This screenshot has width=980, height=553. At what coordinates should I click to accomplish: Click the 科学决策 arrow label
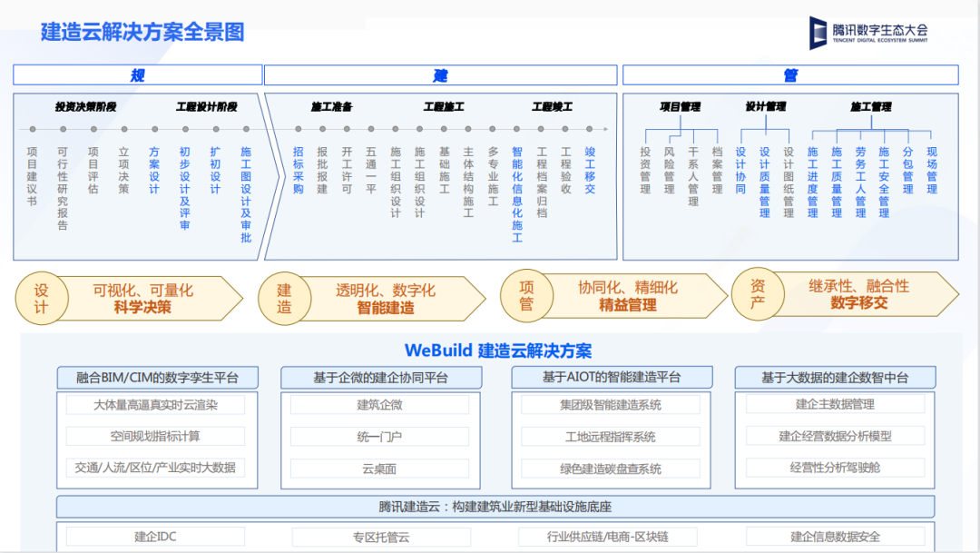(x=142, y=307)
